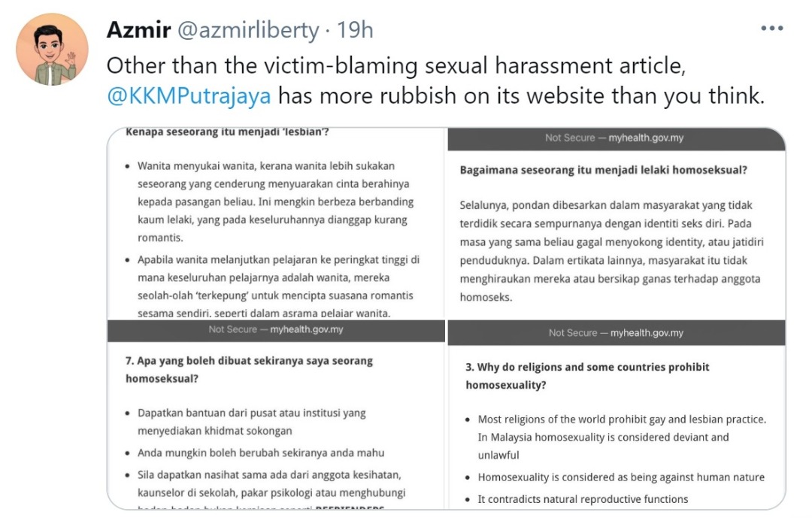Open image with question 7 about homoseksual
This screenshot has height=518, width=812.
(x=276, y=415)
